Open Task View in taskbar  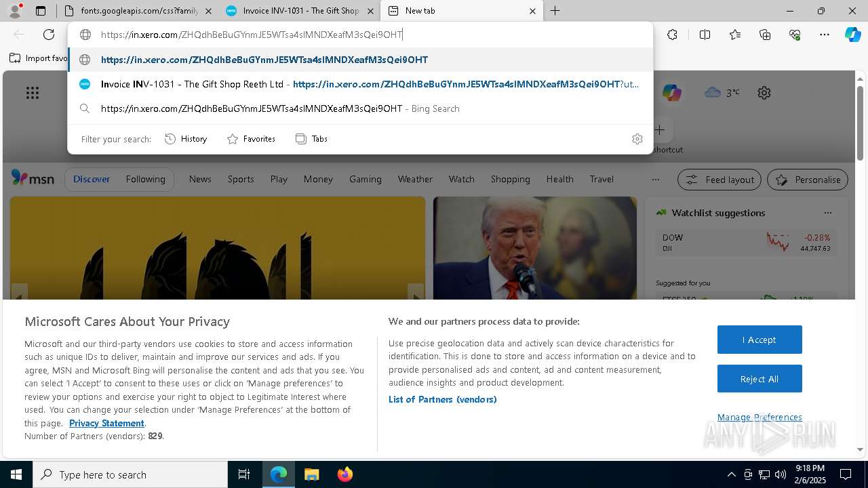click(244, 474)
